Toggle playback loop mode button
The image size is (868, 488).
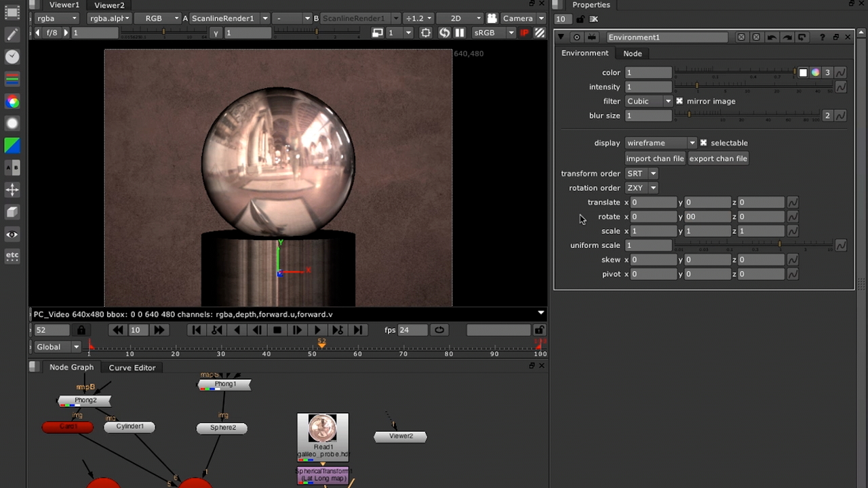click(x=439, y=330)
